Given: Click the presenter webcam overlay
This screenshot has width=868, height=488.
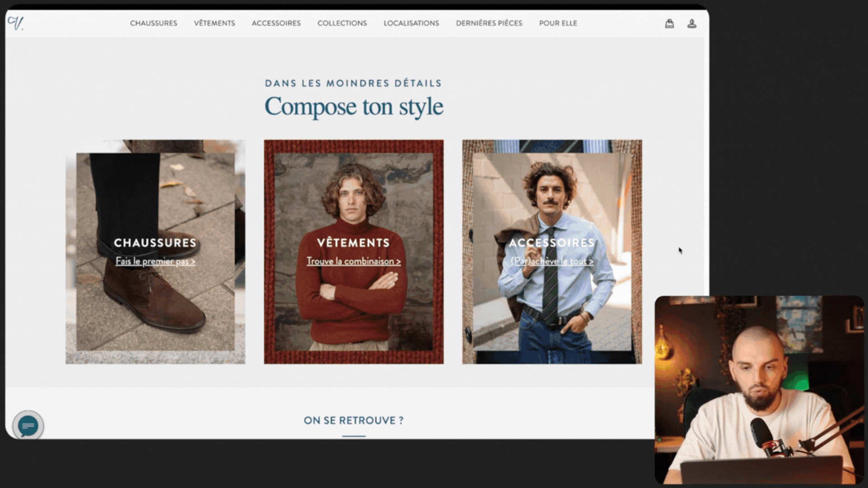Looking at the screenshot, I should [x=759, y=389].
